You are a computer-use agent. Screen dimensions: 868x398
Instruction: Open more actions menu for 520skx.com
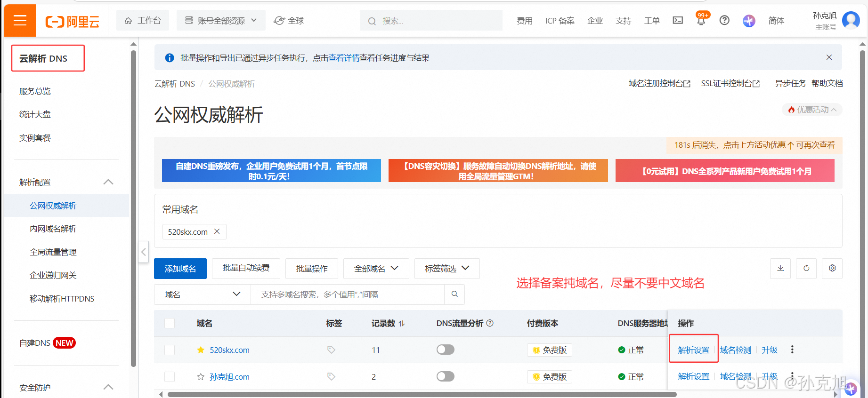click(x=792, y=350)
